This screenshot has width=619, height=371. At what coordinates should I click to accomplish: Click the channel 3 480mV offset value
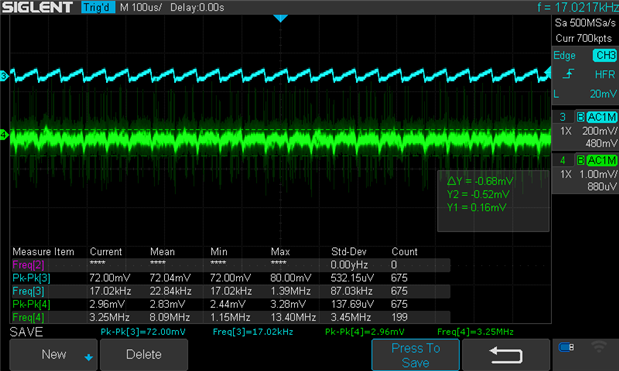[x=601, y=143]
